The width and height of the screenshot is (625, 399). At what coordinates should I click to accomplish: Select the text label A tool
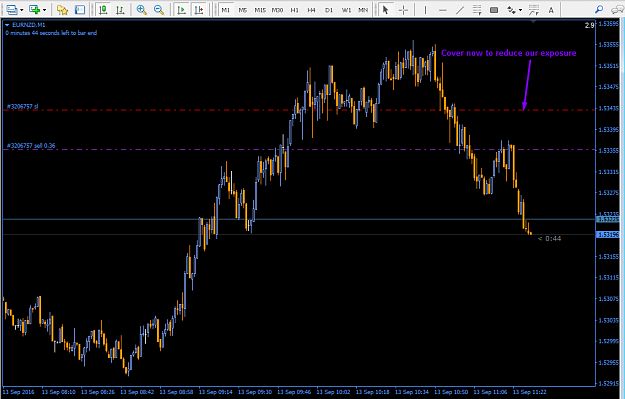coord(551,10)
